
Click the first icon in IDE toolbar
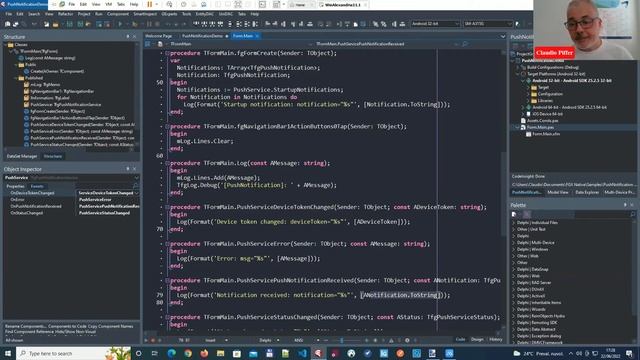pos(7,24)
